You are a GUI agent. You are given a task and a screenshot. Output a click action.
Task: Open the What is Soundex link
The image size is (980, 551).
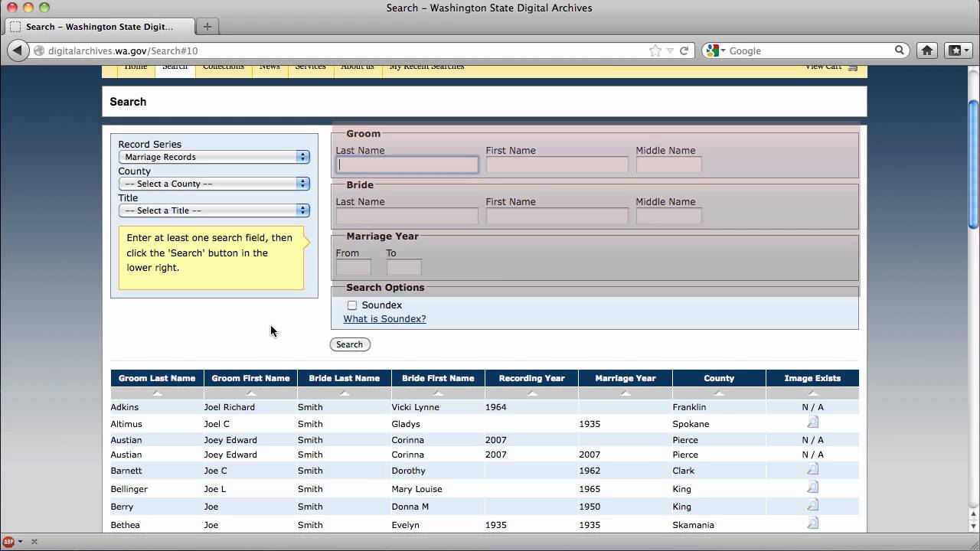pos(384,319)
